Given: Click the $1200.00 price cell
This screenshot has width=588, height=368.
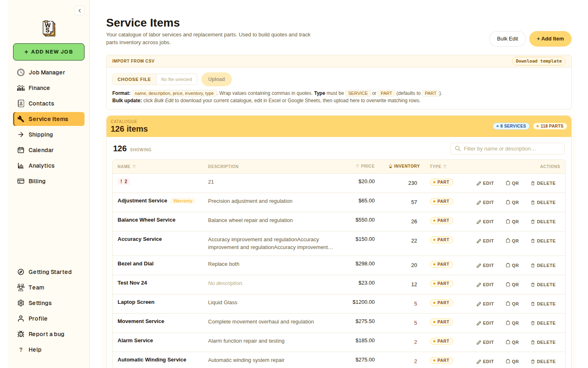Looking at the screenshot, I should coord(363,302).
